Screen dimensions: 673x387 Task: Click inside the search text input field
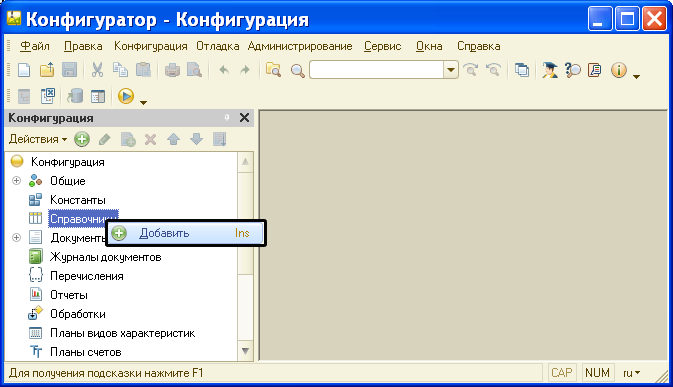pyautogui.click(x=376, y=70)
